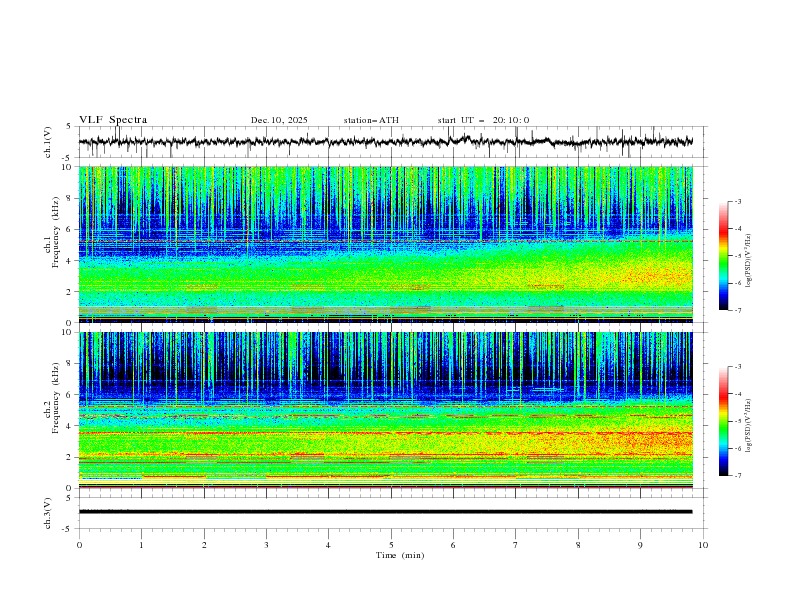Click time axis tick label "1"
This screenshot has width=792, height=612.
click(141, 545)
